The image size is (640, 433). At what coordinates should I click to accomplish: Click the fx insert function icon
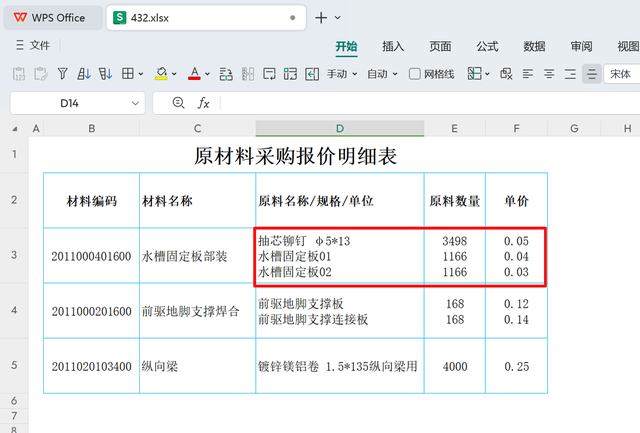click(x=203, y=103)
